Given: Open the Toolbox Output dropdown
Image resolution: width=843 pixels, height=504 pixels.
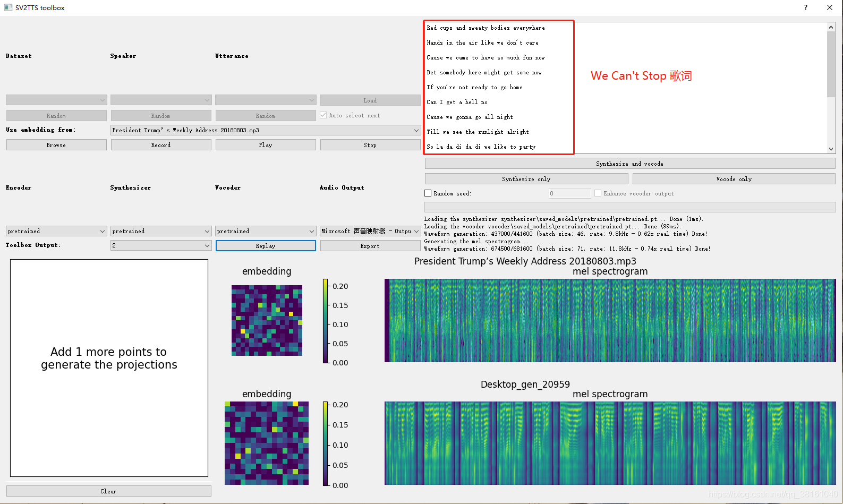Looking at the screenshot, I should tap(161, 245).
